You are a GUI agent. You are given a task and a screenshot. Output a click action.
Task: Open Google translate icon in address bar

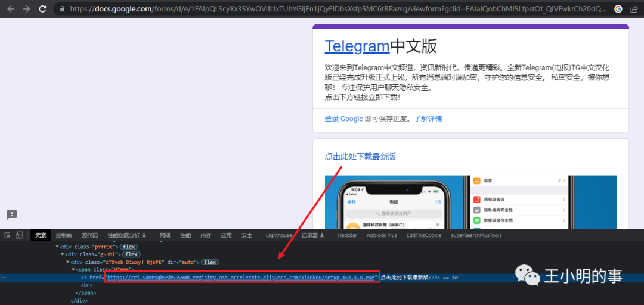click(618, 8)
